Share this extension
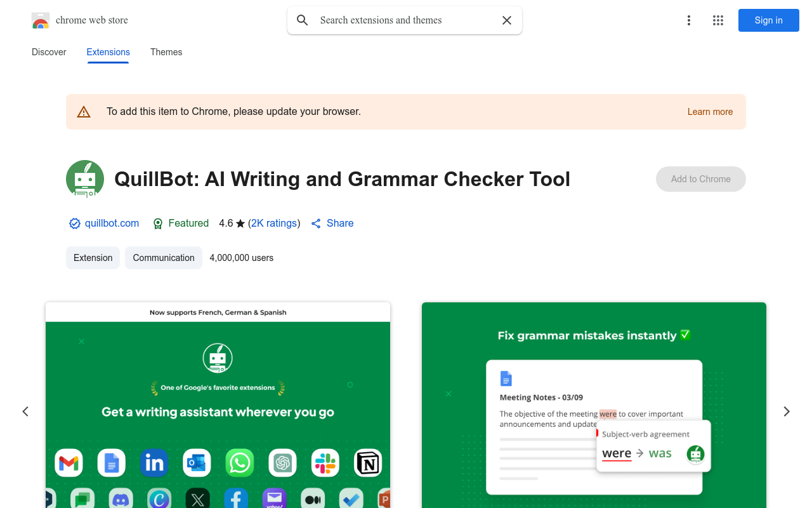Image resolution: width=812 pixels, height=508 pixels. [x=332, y=224]
